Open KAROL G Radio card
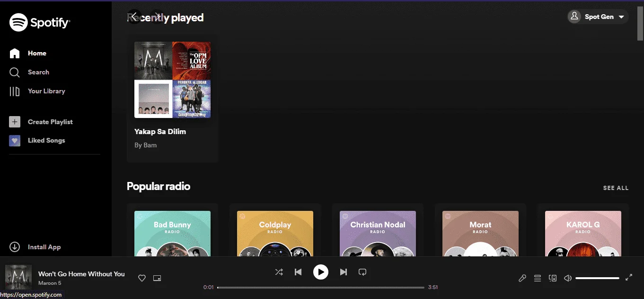This screenshot has height=299, width=644. pos(583,230)
